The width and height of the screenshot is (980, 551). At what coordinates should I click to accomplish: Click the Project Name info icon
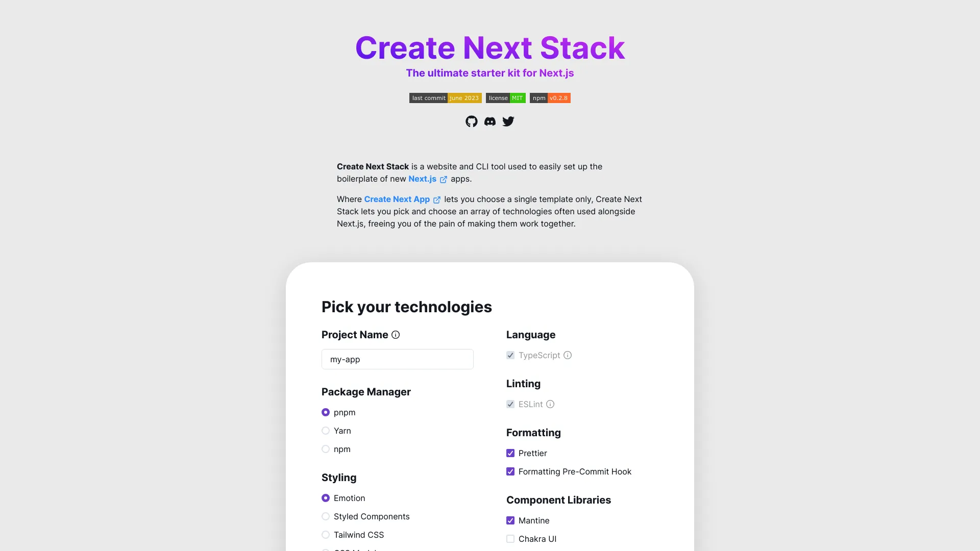click(x=396, y=335)
